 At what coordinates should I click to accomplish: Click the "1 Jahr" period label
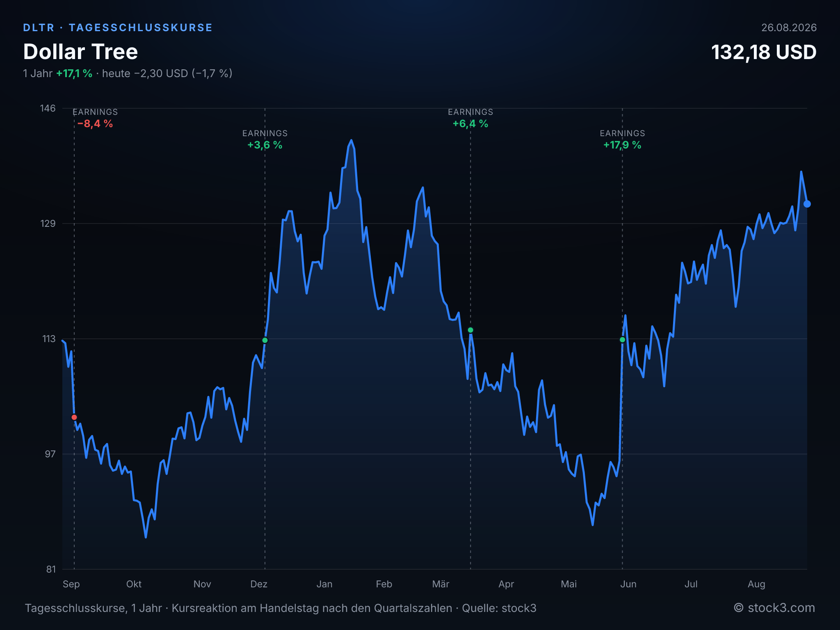(38, 73)
